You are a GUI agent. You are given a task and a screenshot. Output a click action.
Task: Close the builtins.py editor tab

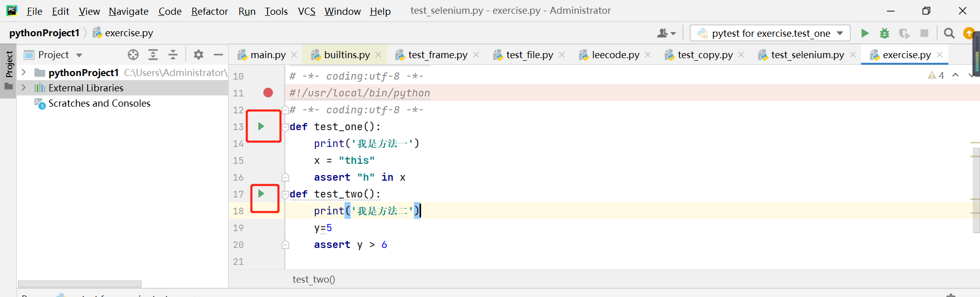pyautogui.click(x=378, y=55)
